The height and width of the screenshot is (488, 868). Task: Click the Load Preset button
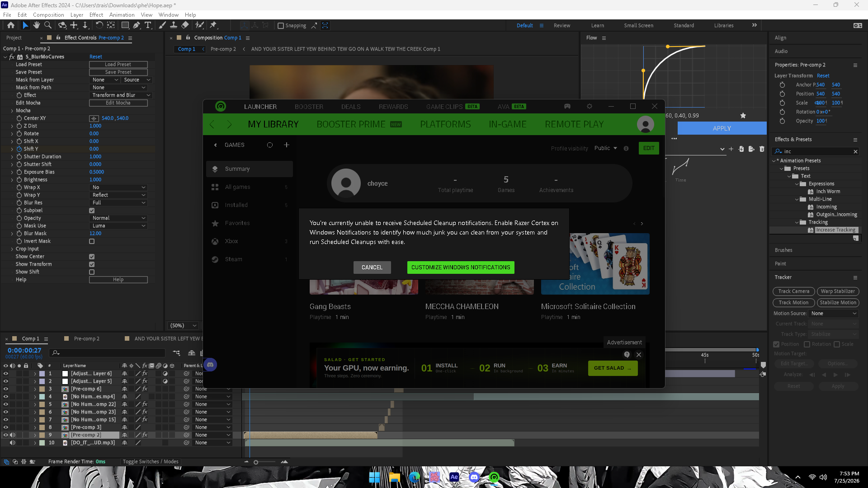click(118, 65)
